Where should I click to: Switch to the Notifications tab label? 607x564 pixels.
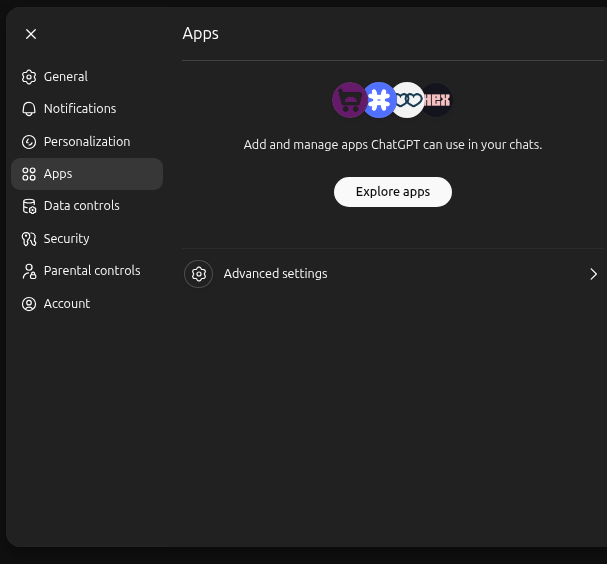(x=80, y=109)
